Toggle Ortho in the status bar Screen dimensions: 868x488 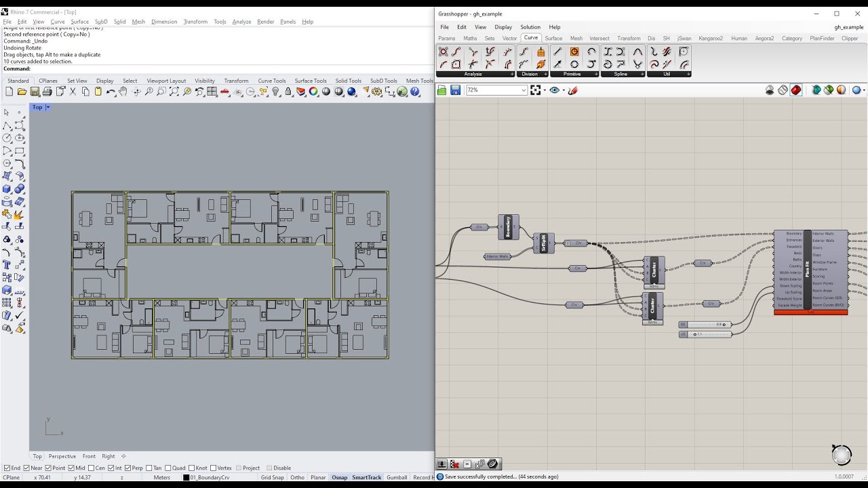[297, 477]
